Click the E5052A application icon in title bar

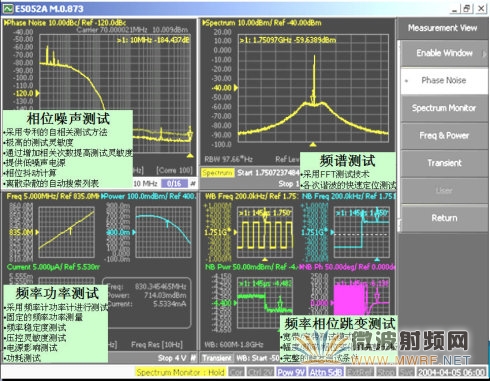point(7,8)
